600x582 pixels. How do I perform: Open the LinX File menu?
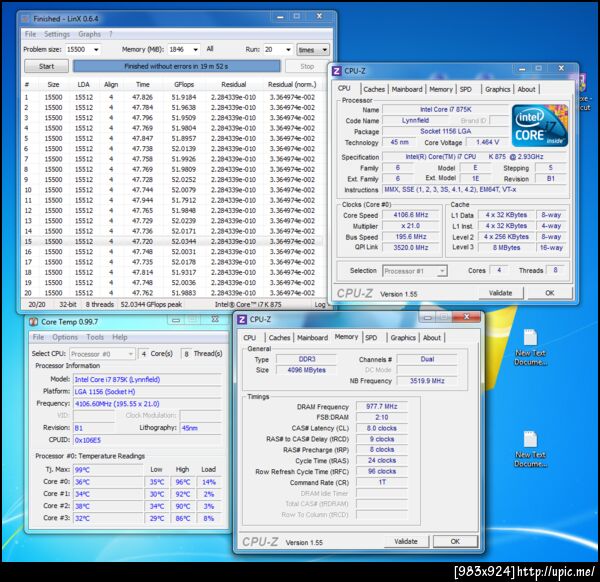click(30, 34)
